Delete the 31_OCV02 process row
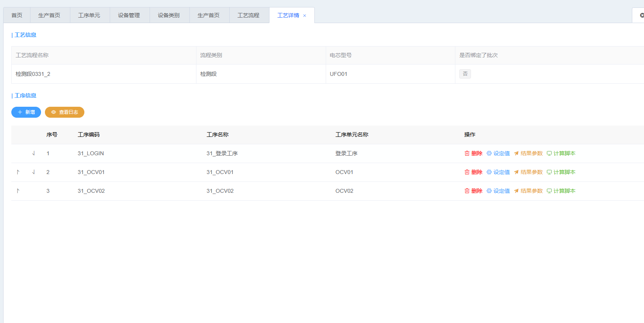This screenshot has height=323, width=644. coord(473,191)
